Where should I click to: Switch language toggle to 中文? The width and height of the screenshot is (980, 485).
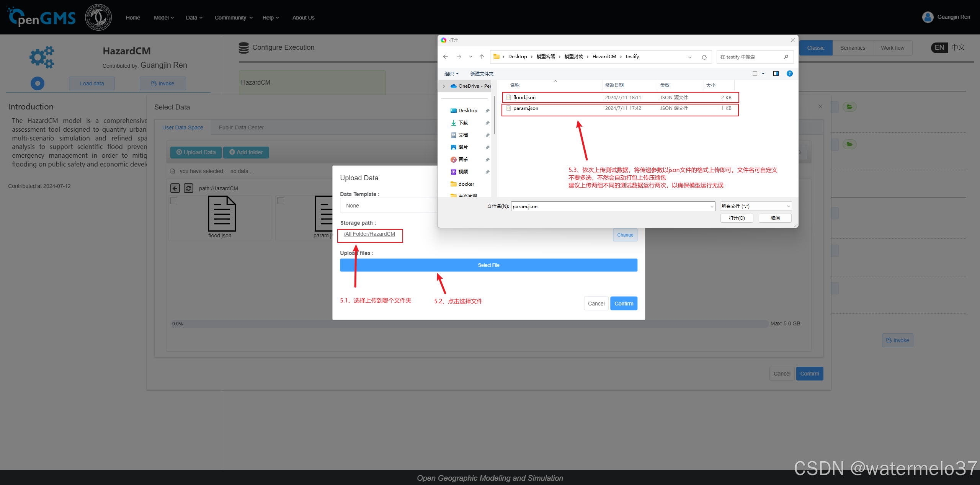click(x=958, y=47)
